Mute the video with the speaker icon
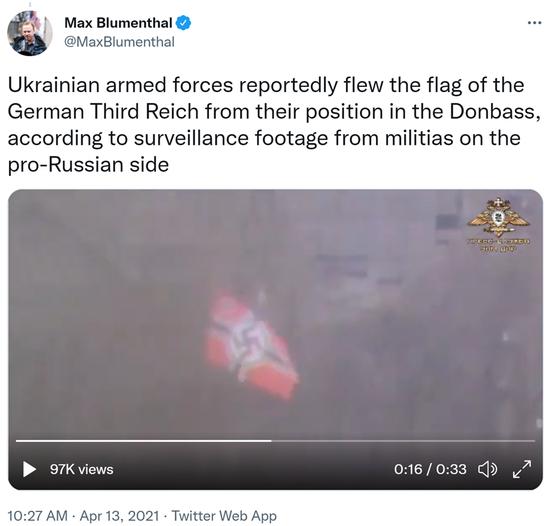This screenshot has width=550, height=526. point(488,469)
